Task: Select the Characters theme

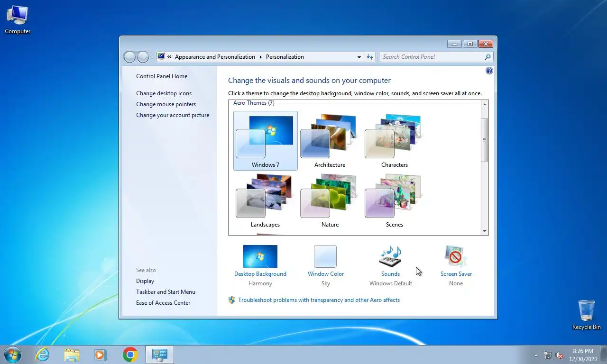Action: 395,141
